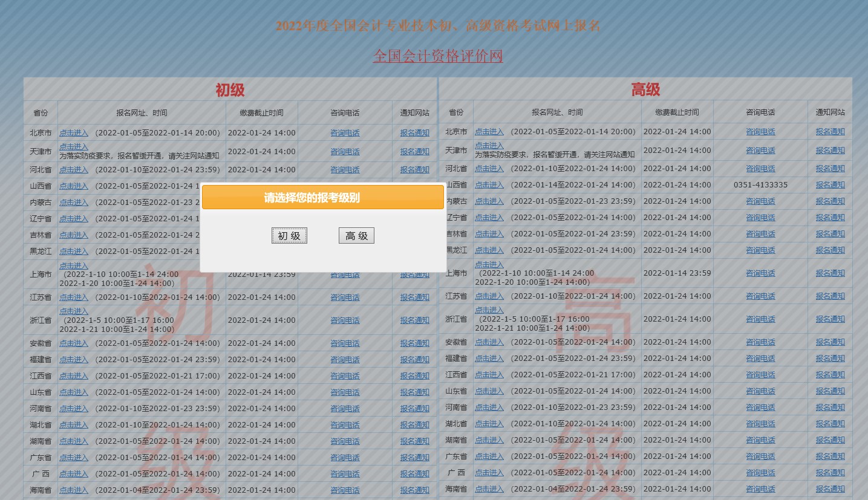Click 江西省 registration dates in 高级 table
This screenshot has height=500, width=868.
click(573, 375)
